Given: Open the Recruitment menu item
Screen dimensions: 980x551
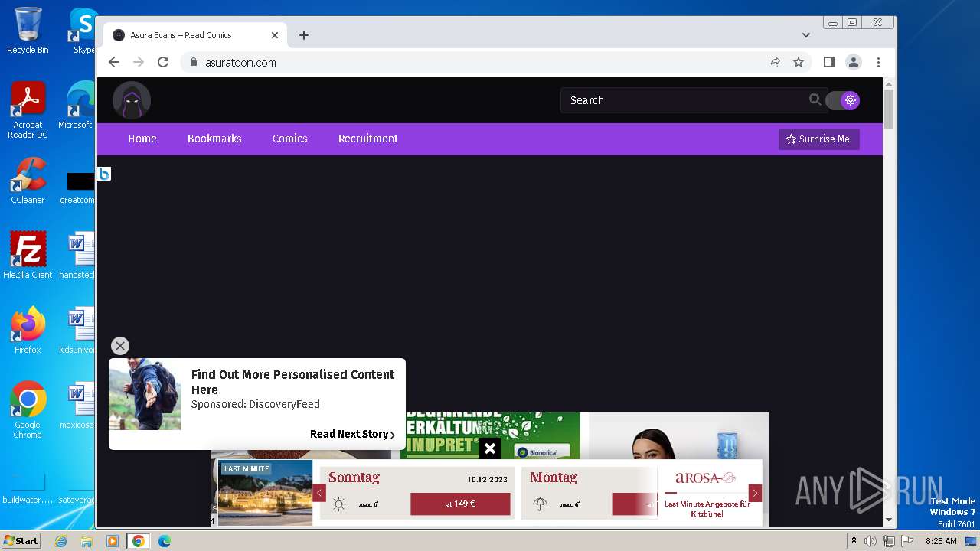Looking at the screenshot, I should pos(368,139).
